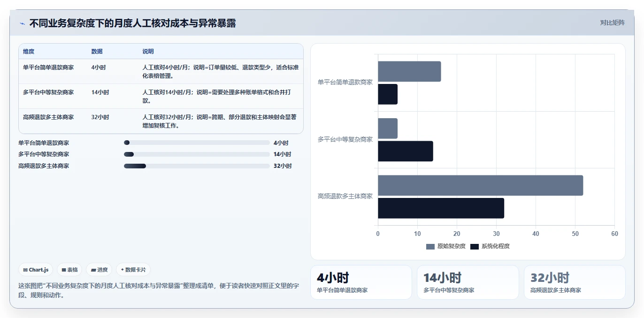Click the x-axis tick 30
This screenshot has height=318, width=644.
click(496, 234)
